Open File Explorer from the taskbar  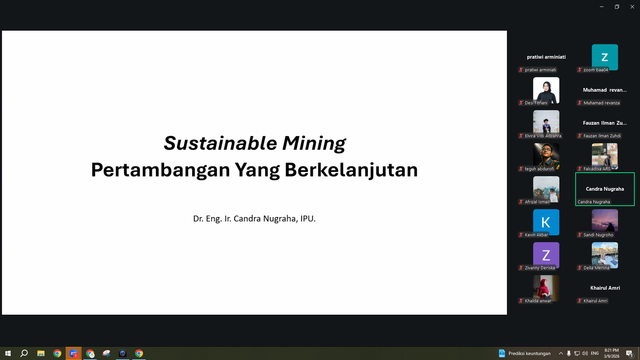[x=41, y=353]
